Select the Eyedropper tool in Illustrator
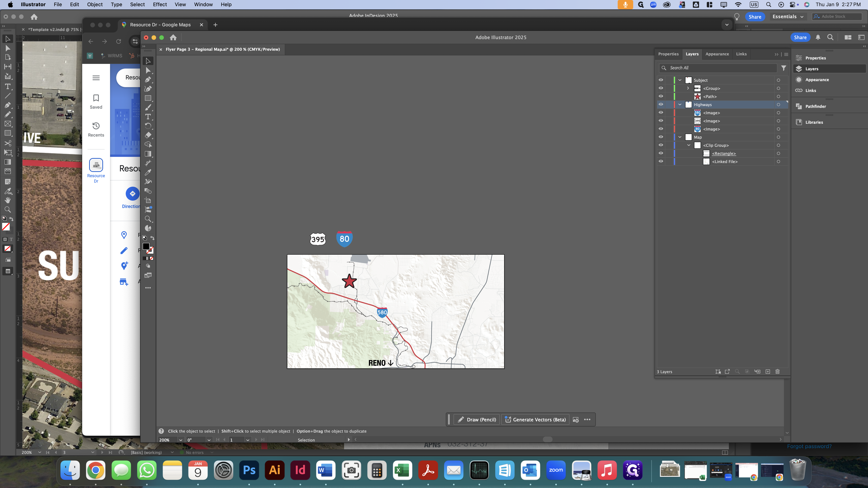Viewport: 868px width, 488px height. click(x=148, y=172)
